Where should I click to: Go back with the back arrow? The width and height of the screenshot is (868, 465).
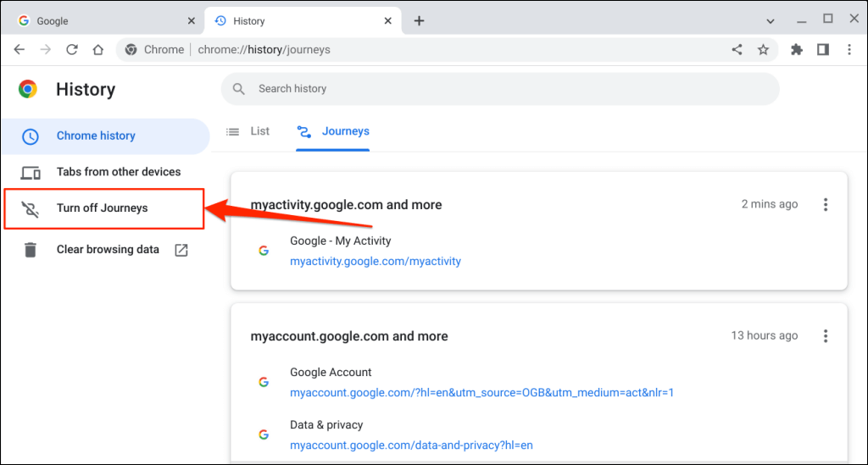point(19,50)
